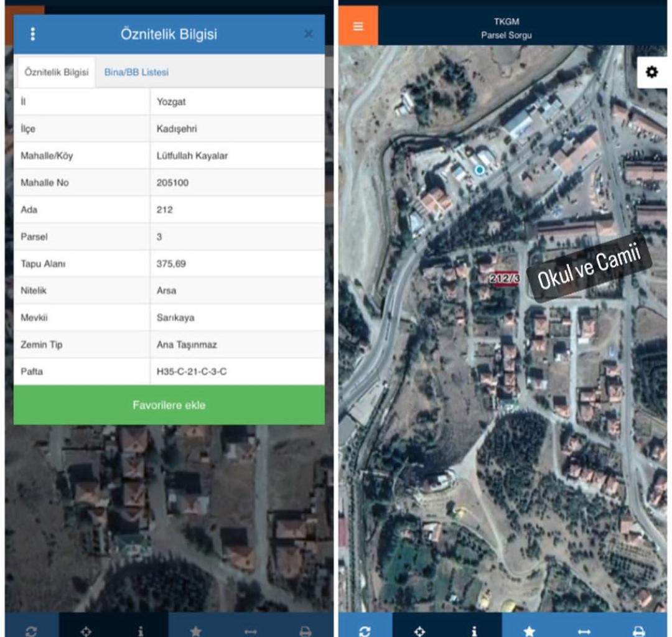Close the Öznitelik Bilgisi dialog
This screenshot has width=672, height=637.
click(308, 34)
